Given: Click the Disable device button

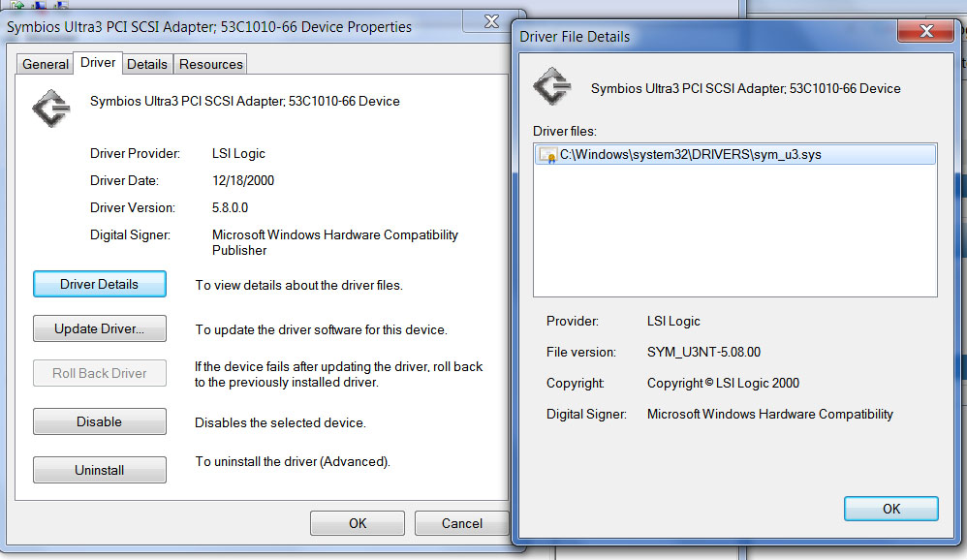Looking at the screenshot, I should [x=99, y=421].
